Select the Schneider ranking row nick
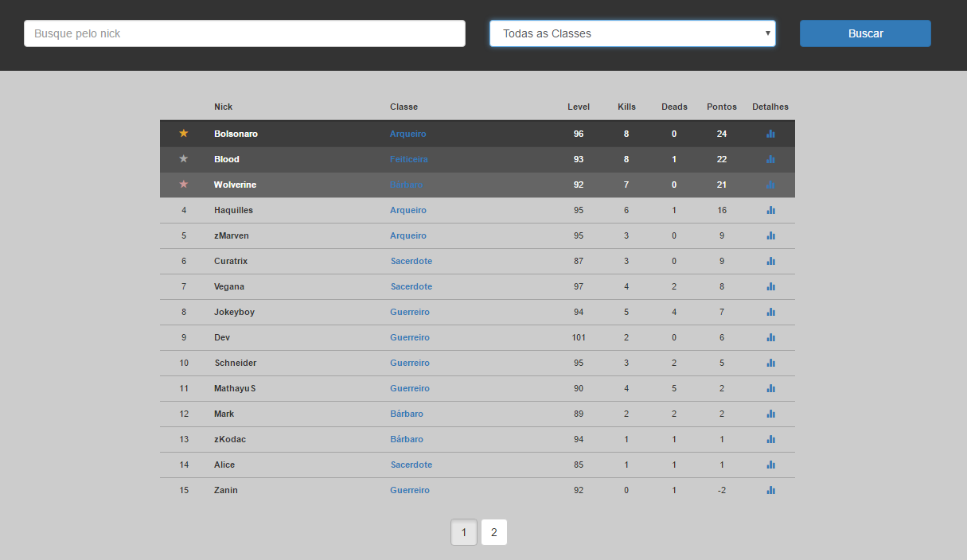Viewport: 967px width, 560px height. pos(235,363)
